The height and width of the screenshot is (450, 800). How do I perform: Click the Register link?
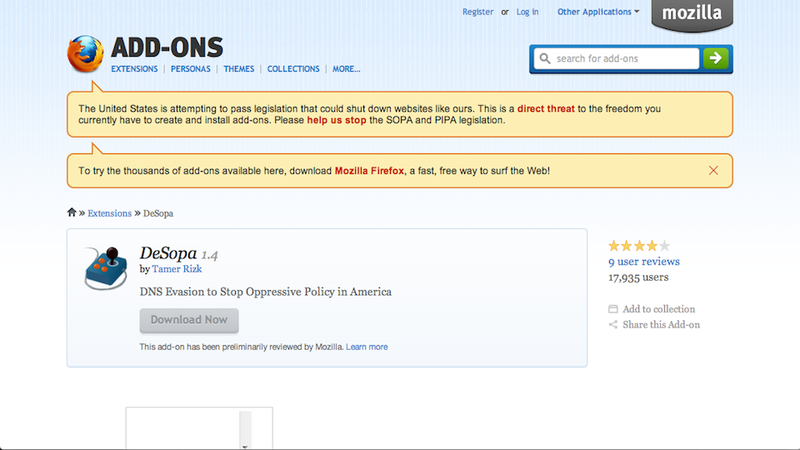(x=478, y=12)
